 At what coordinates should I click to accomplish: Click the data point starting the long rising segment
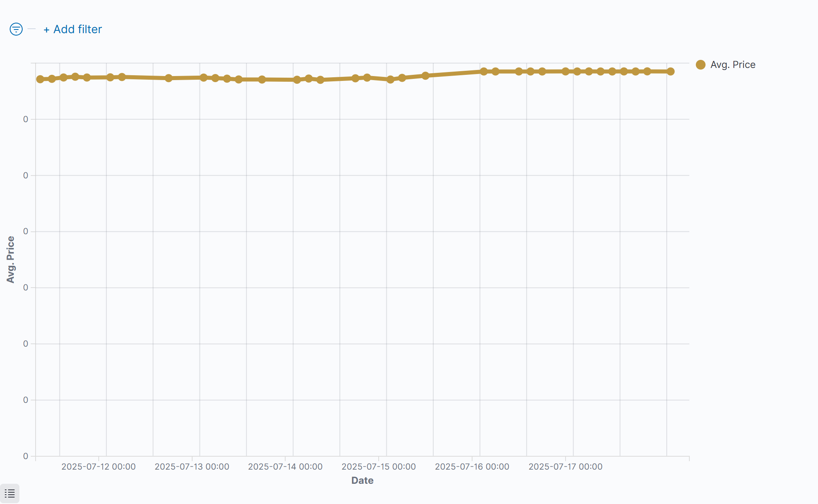(x=425, y=76)
